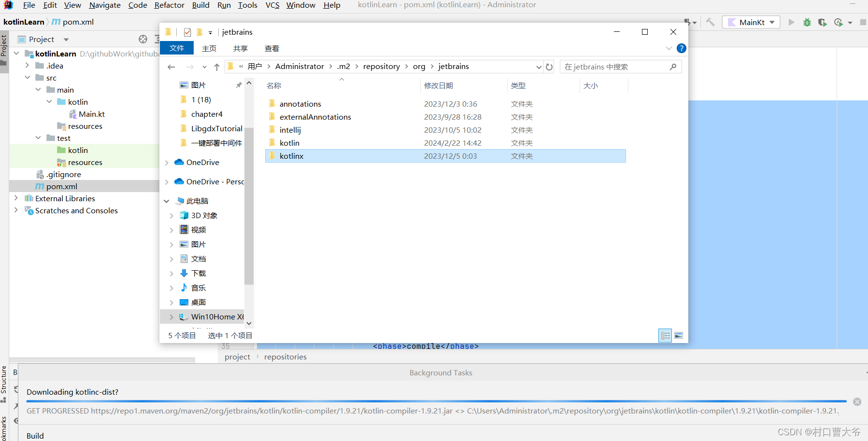Image resolution: width=868 pixels, height=441 pixels.
Task: Collapse the kotlin folder under main
Action: tap(49, 102)
